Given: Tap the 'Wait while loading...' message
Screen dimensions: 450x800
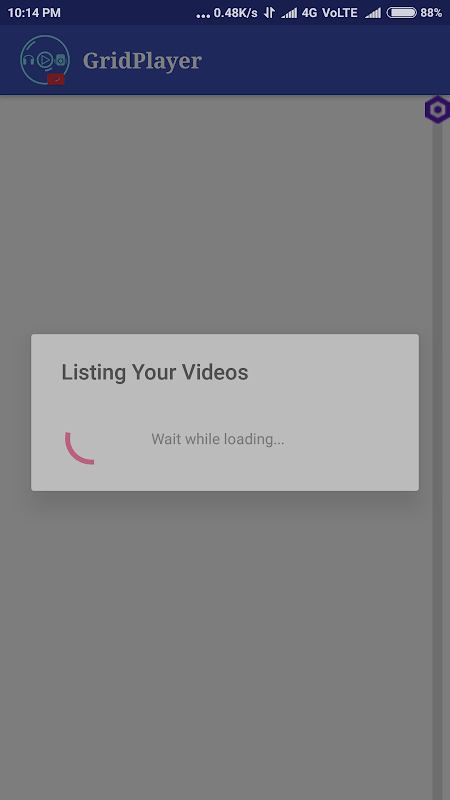Looking at the screenshot, I should click(218, 439).
